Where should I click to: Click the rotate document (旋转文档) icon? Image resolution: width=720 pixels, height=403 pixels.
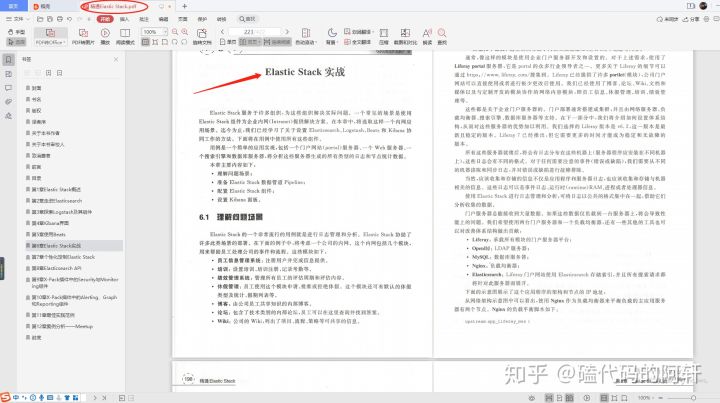(x=202, y=36)
